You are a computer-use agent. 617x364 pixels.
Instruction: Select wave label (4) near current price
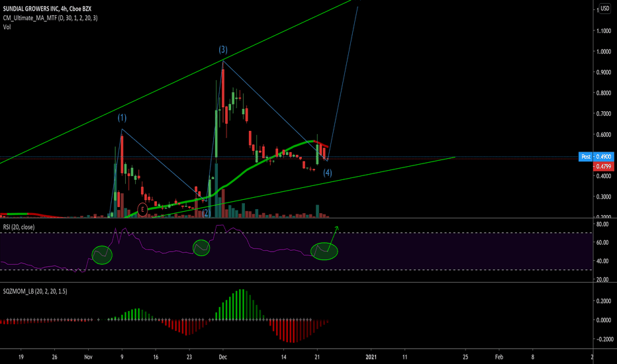(x=328, y=173)
